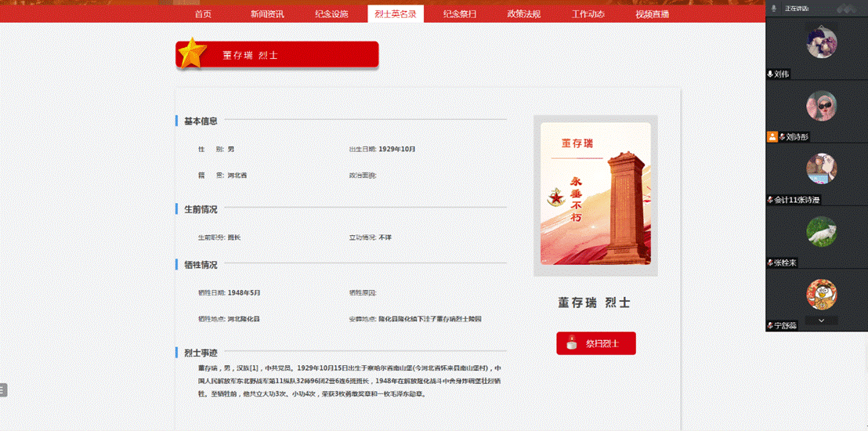Click the microphone icon beside 正在讲话
Screen dimensions: 868x431
[774, 8]
